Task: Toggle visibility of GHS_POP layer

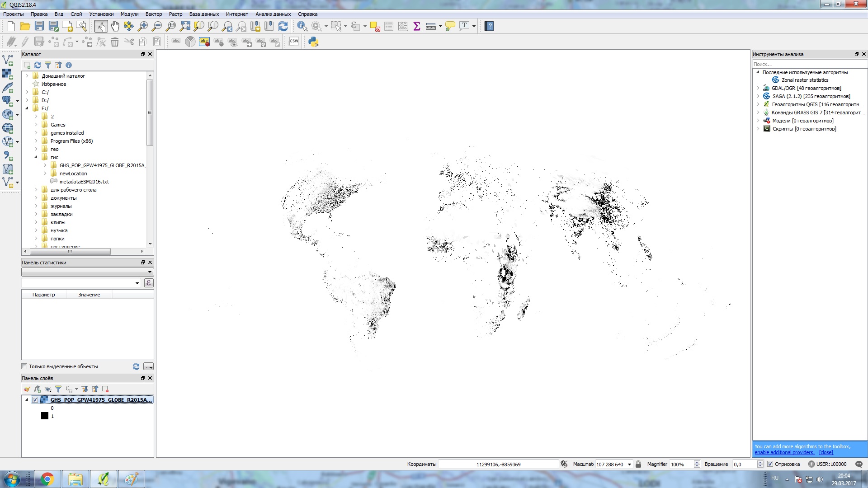Action: [x=35, y=400]
